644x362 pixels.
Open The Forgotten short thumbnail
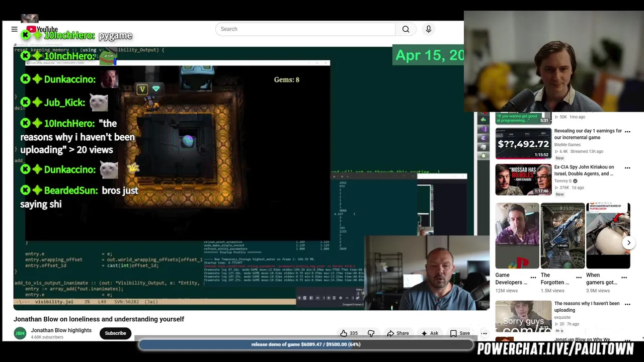pos(562,236)
